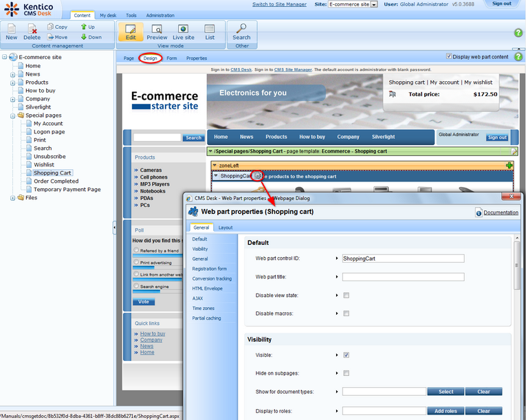The height and width of the screenshot is (420, 526).
Task: Jump to Partial caching properties section
Action: tap(206, 318)
